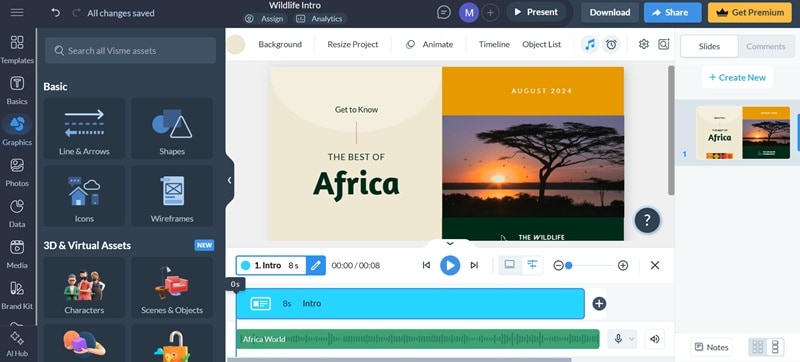Image resolution: width=800 pixels, height=362 pixels.
Task: Undo the last change
Action: click(x=55, y=13)
